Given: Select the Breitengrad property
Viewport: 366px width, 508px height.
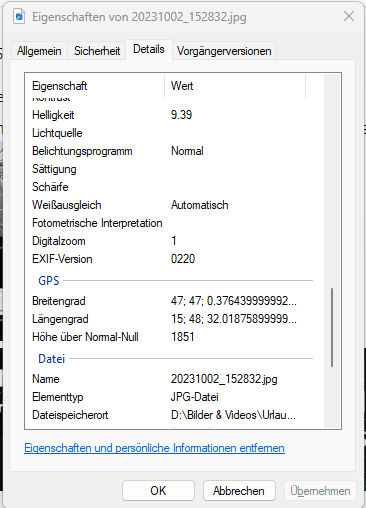Looking at the screenshot, I should pyautogui.click(x=59, y=301).
